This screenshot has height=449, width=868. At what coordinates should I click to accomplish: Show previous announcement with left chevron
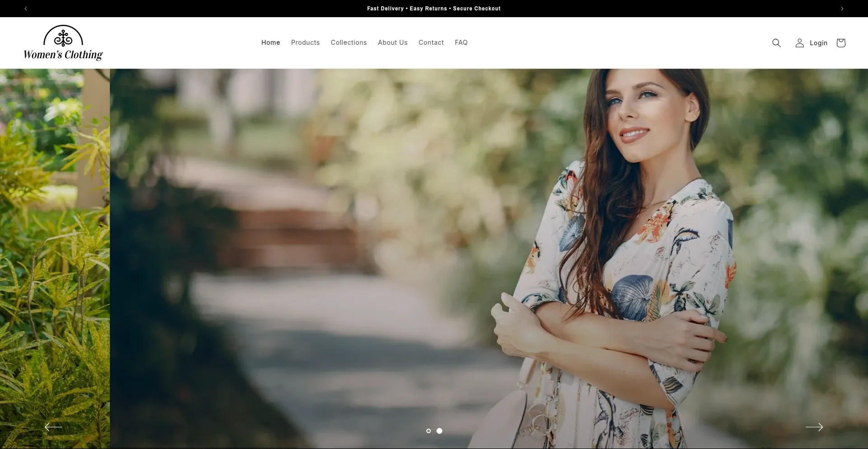pos(26,9)
